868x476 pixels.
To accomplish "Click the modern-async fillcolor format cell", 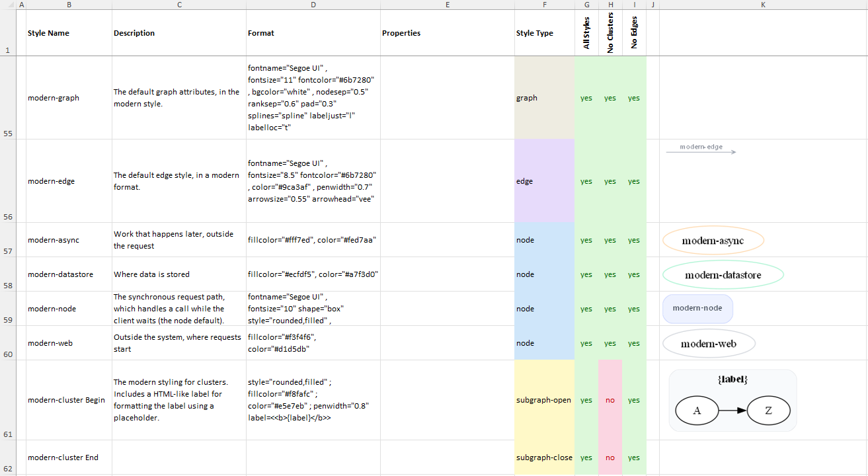I will (x=313, y=240).
